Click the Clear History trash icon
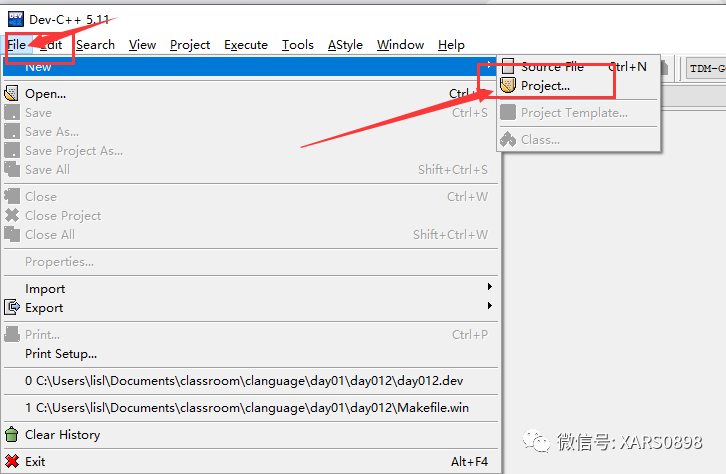 coord(12,434)
